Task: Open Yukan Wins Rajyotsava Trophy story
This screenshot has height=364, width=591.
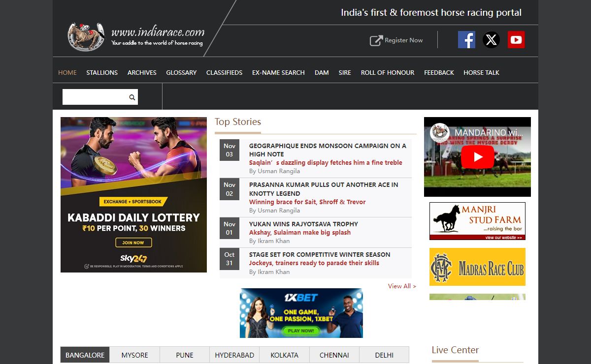Action: (x=303, y=224)
